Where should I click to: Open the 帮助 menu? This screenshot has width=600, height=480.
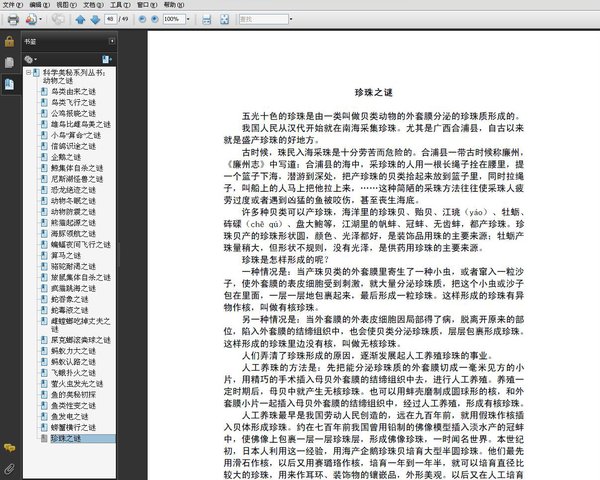tap(174, 5)
